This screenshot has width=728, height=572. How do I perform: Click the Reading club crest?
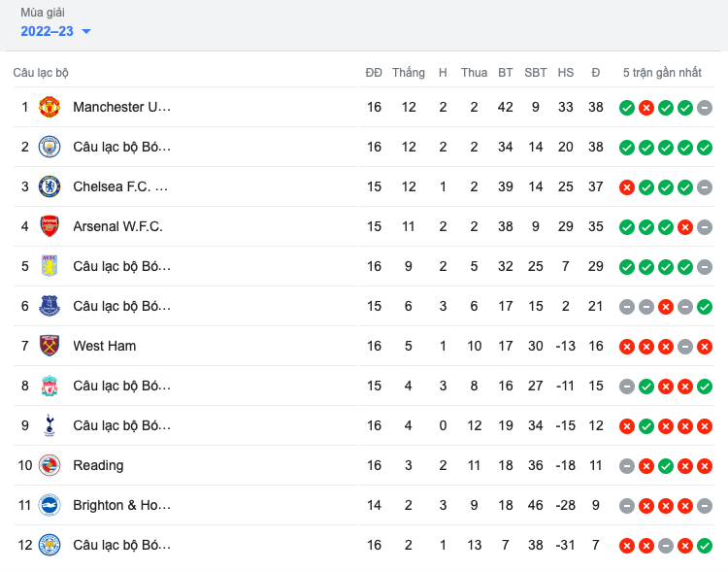pos(49,465)
